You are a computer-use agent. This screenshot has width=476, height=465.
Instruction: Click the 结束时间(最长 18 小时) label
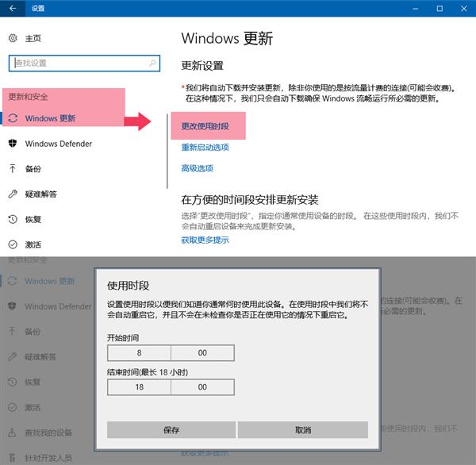pyautogui.click(x=148, y=372)
